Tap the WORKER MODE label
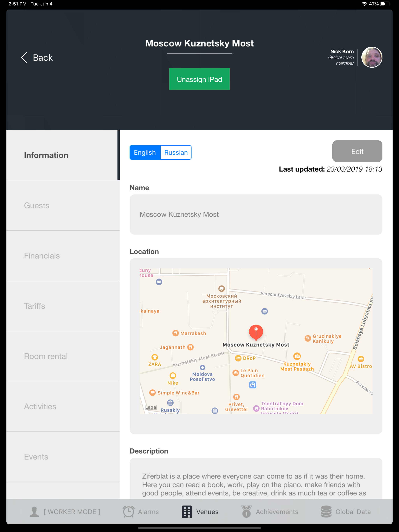 72,512
